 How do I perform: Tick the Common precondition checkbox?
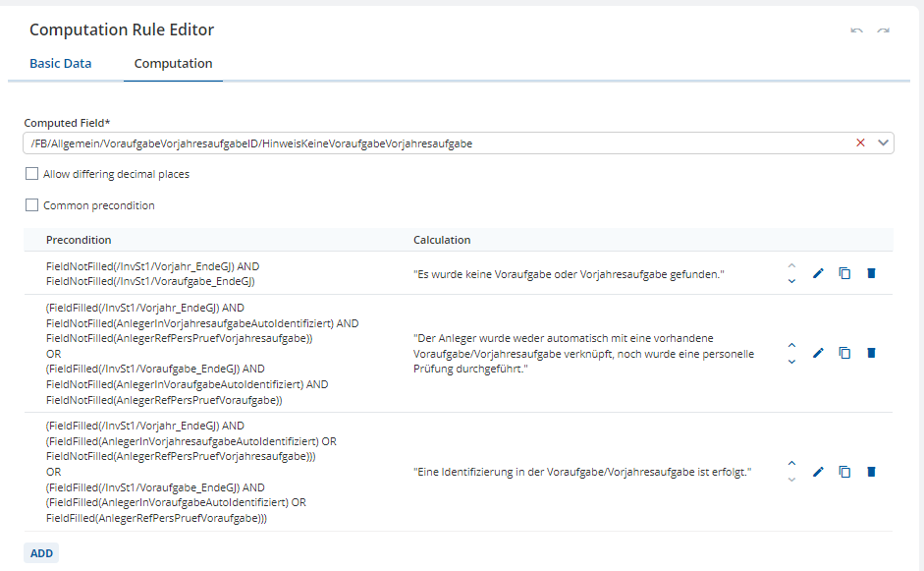[31, 204]
